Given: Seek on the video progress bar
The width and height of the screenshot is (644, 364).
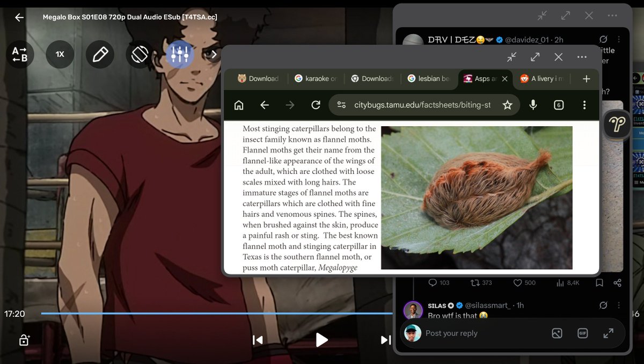Looking at the screenshot, I should pos(217,314).
